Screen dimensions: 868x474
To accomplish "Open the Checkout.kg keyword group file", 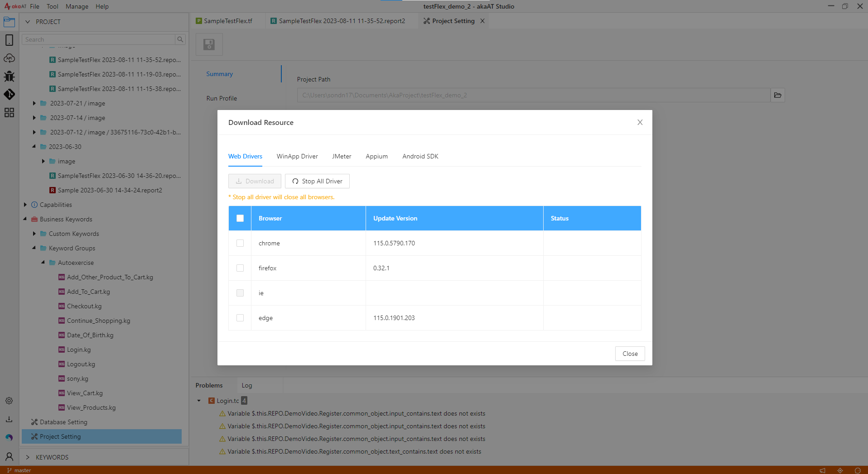I will (x=84, y=306).
